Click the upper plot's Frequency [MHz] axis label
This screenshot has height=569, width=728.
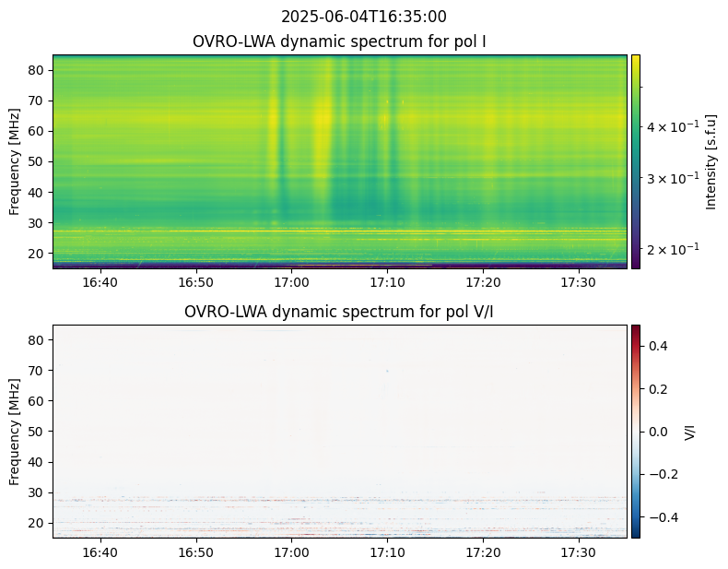tap(15, 161)
